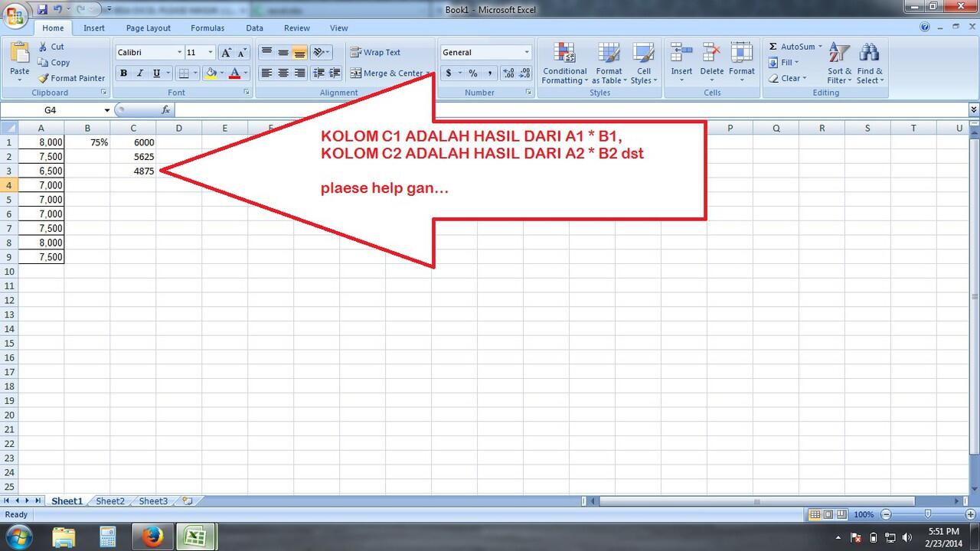Open the Clear dropdown in Editing group
The height and width of the screenshot is (551, 980).
(804, 78)
